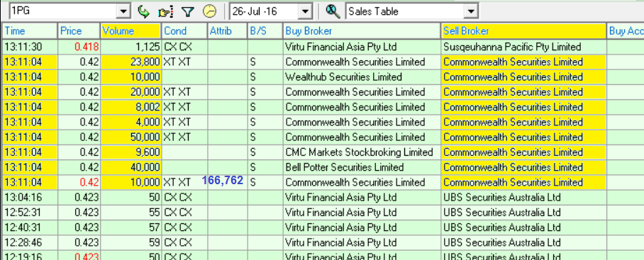Select volume 57 in the 12:40:31 row
The width and height of the screenshot is (644, 260).
(x=131, y=227)
